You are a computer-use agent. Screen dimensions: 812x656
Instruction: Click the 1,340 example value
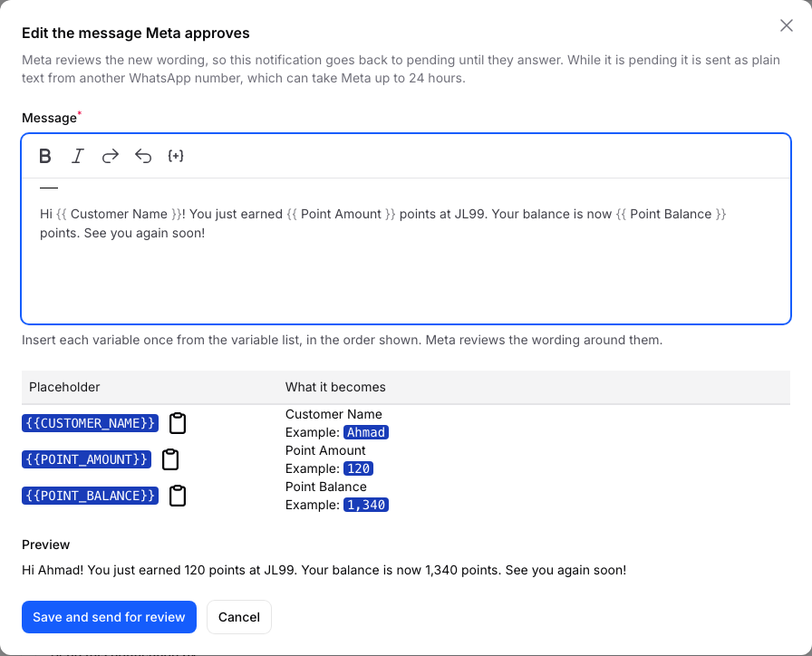pos(366,505)
